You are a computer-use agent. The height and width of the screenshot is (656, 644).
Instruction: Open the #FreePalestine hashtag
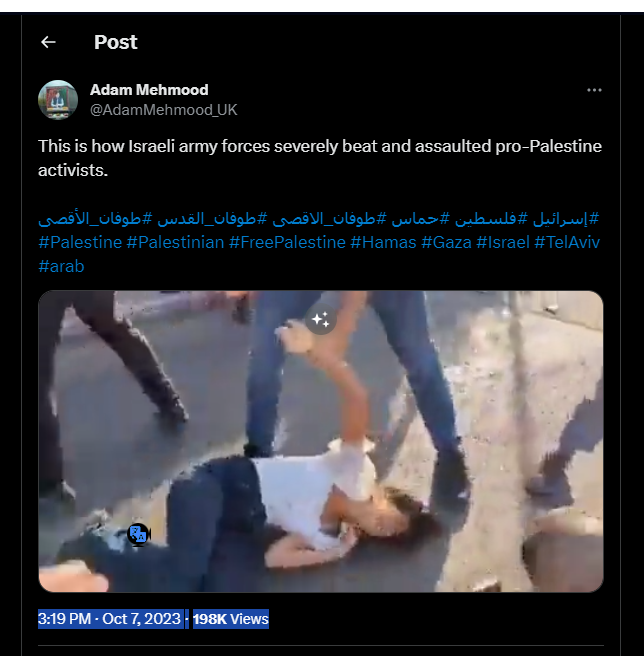pos(287,242)
